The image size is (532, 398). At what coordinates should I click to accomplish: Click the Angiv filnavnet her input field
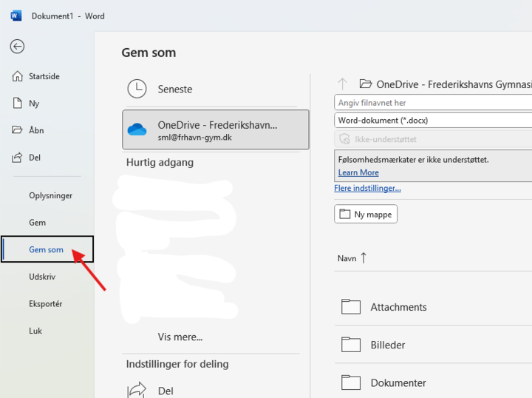click(433, 103)
